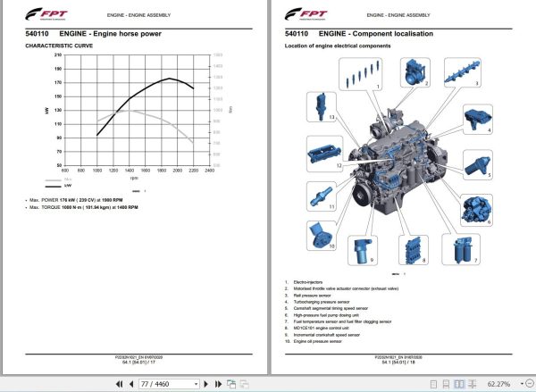
Task: Select the sensor thumbnail numbered 13
Action: click(x=322, y=106)
